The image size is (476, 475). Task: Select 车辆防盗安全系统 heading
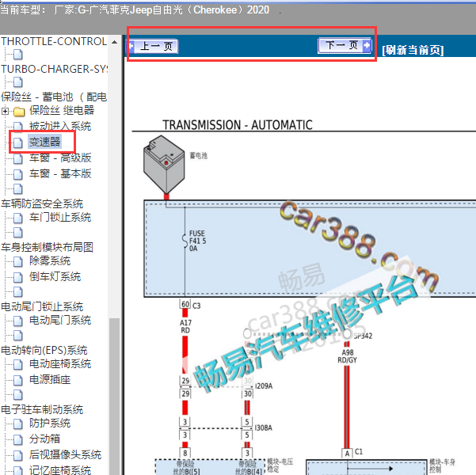(42, 203)
